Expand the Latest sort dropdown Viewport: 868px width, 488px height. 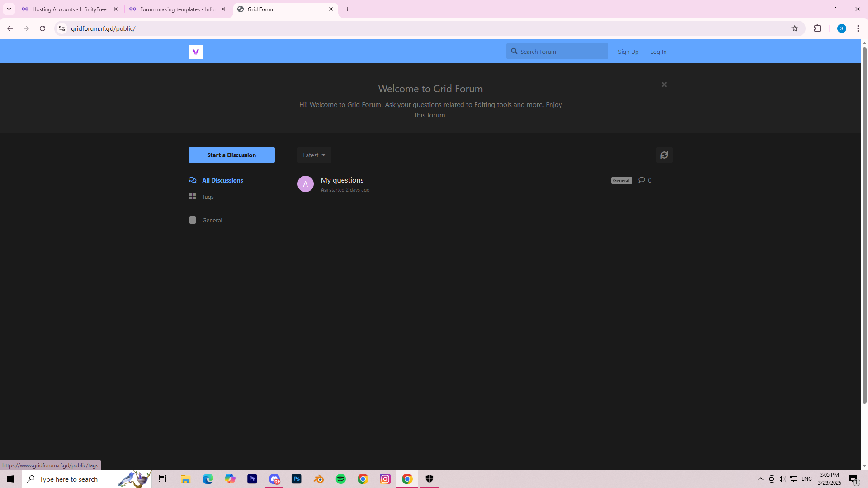click(314, 155)
